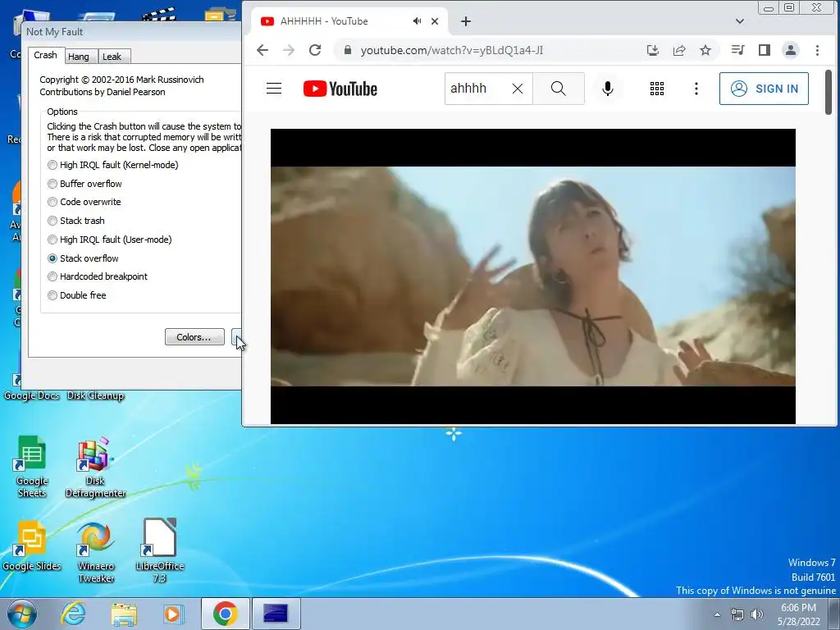840x630 pixels.
Task: Open the Google Slides desktop shortcut
Action: [x=32, y=546]
